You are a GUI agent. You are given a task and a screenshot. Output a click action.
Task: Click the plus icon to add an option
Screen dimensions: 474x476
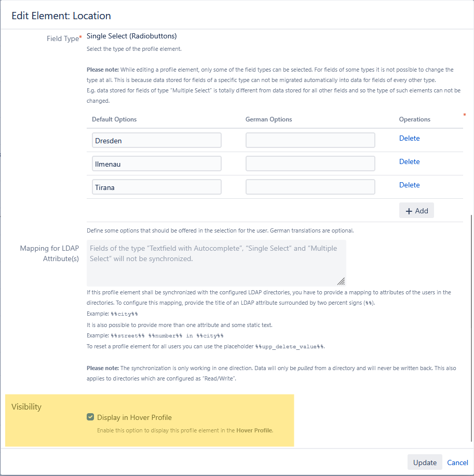point(409,211)
